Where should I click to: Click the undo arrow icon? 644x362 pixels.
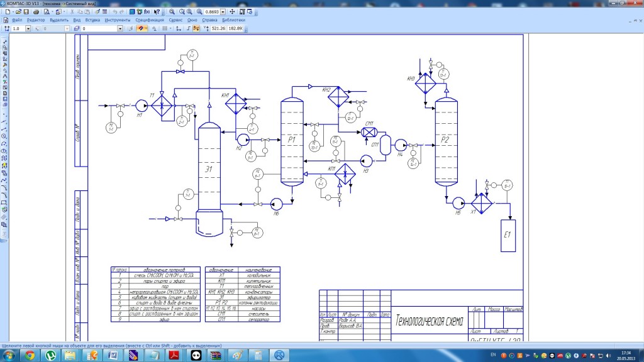(115, 12)
